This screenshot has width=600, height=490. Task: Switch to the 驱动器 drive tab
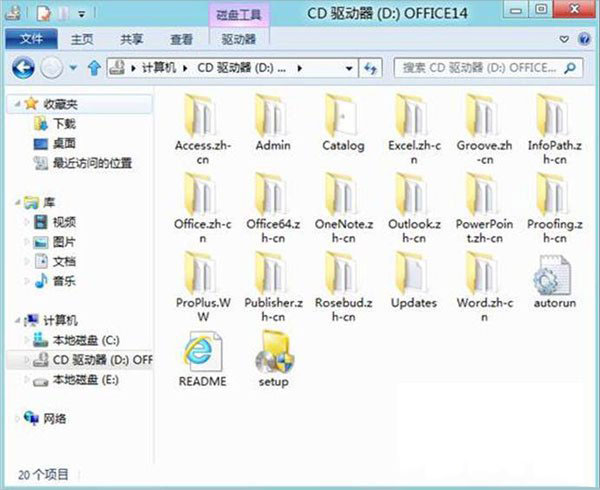tap(239, 39)
